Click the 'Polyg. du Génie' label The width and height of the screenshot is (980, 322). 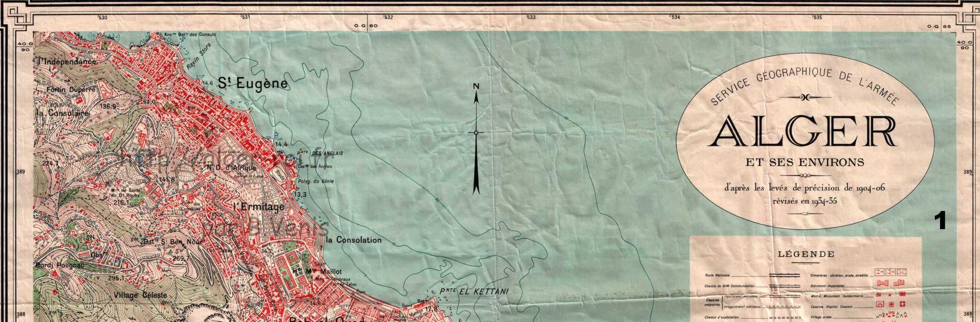pos(316,181)
